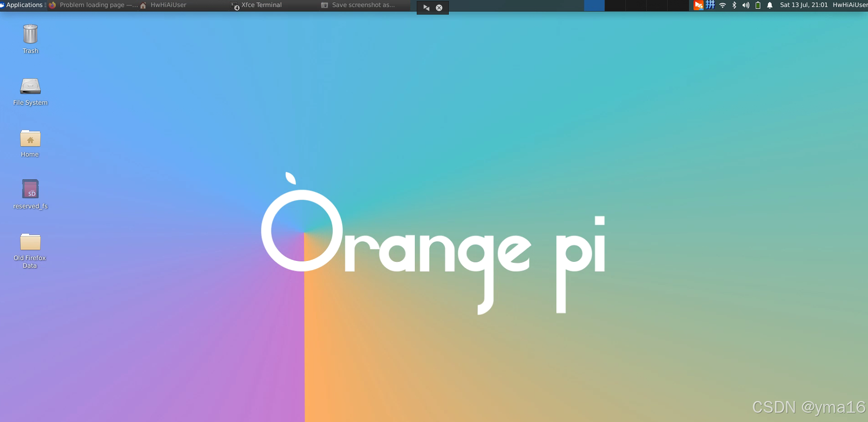Open the Bluetooth tray icon
Viewport: 868px width, 422px height.
734,5
